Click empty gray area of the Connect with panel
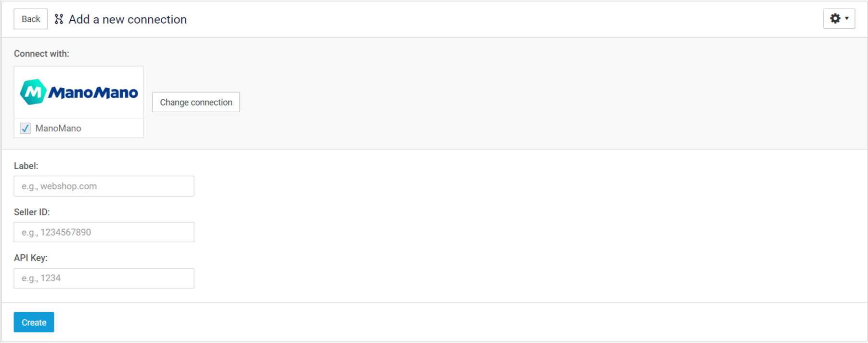Screen dimensions: 868x343 coord(530,96)
